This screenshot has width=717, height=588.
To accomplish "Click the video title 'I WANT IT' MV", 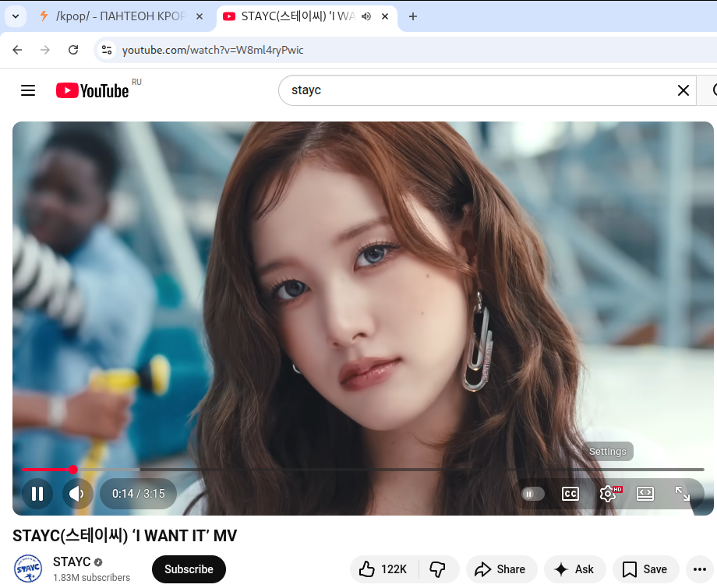I will (x=125, y=536).
